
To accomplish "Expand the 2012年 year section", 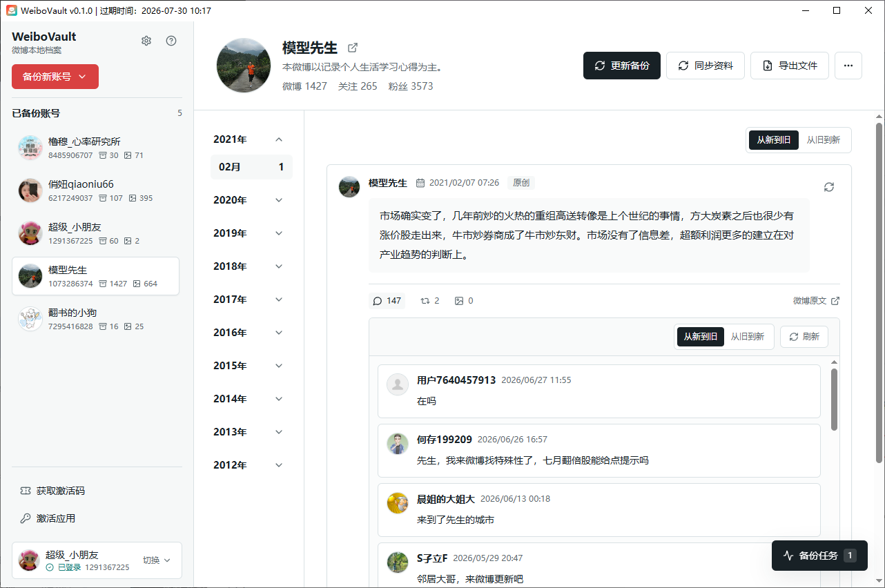I will tap(251, 465).
